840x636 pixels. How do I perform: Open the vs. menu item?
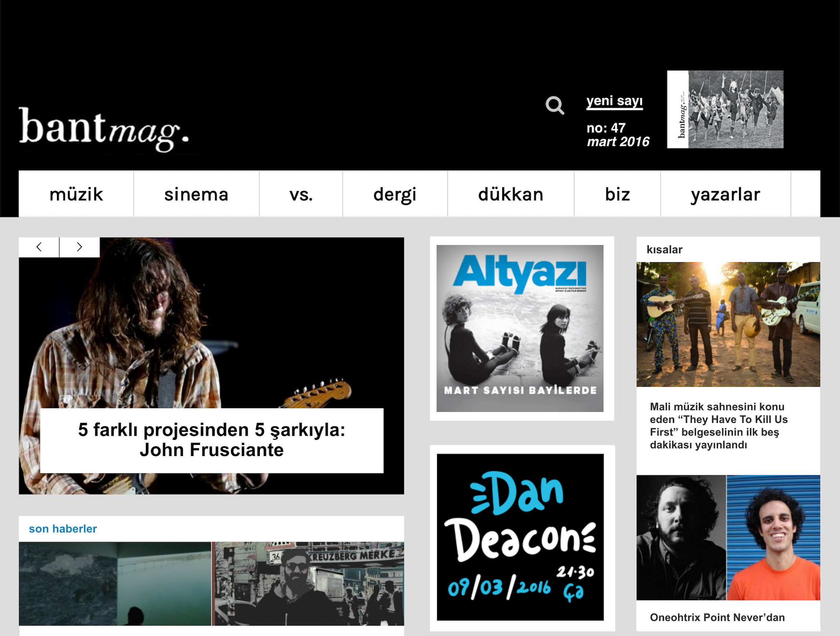pyautogui.click(x=301, y=194)
